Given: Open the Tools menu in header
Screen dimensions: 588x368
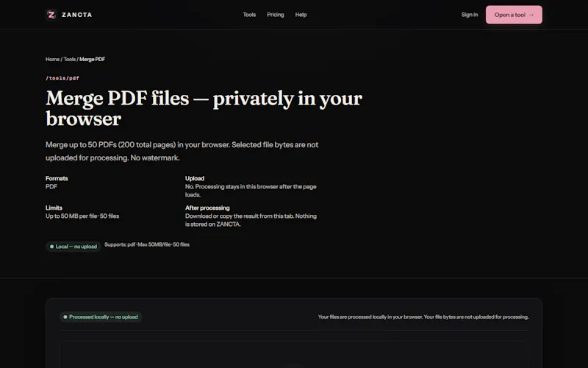Looking at the screenshot, I should click(249, 15).
